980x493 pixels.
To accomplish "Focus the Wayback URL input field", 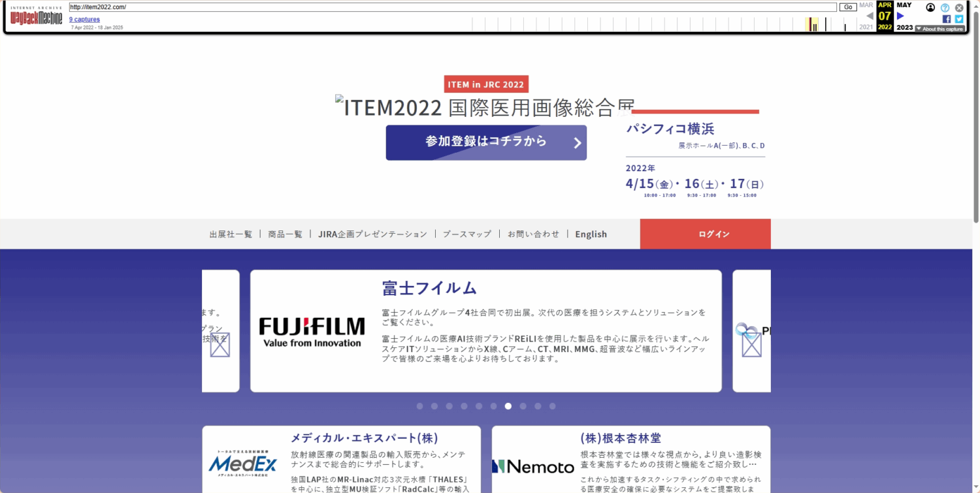I will (453, 7).
